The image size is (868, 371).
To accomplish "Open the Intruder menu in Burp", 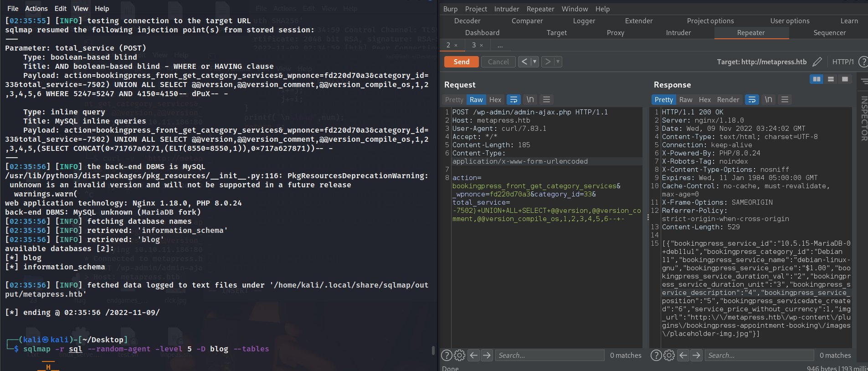I will click(506, 9).
